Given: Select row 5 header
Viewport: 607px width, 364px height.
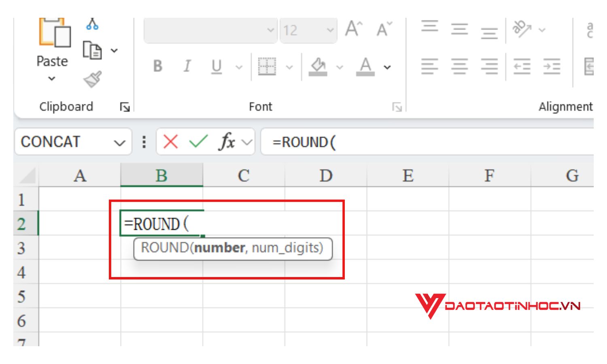Looking at the screenshot, I should pos(26,296).
